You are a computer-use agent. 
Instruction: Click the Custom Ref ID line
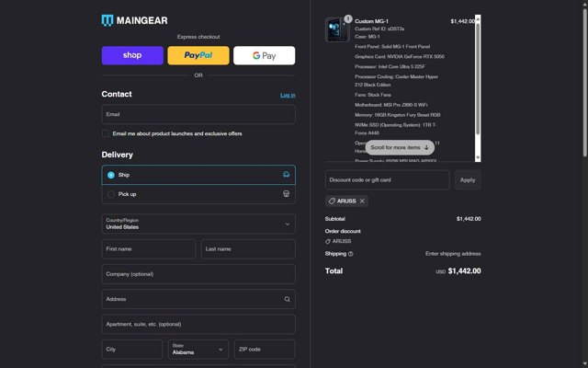click(379, 29)
